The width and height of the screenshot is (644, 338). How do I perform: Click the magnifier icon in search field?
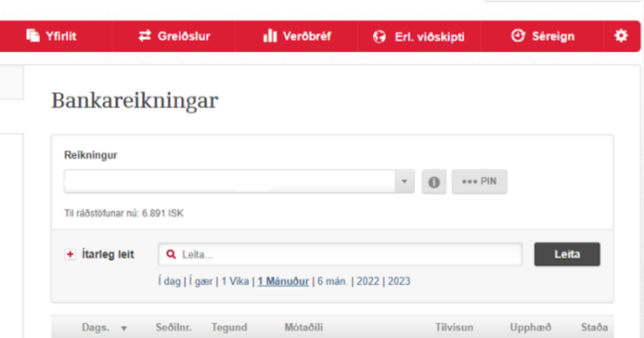[x=171, y=254]
